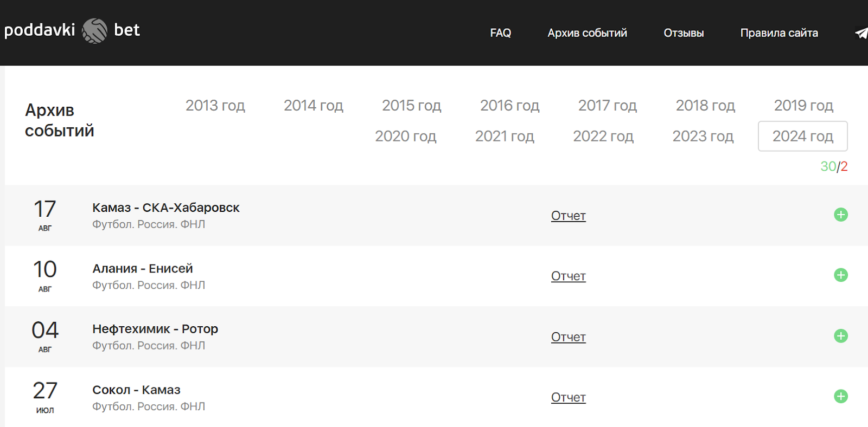
Task: Switch to the 2016 год archive
Action: coord(509,106)
